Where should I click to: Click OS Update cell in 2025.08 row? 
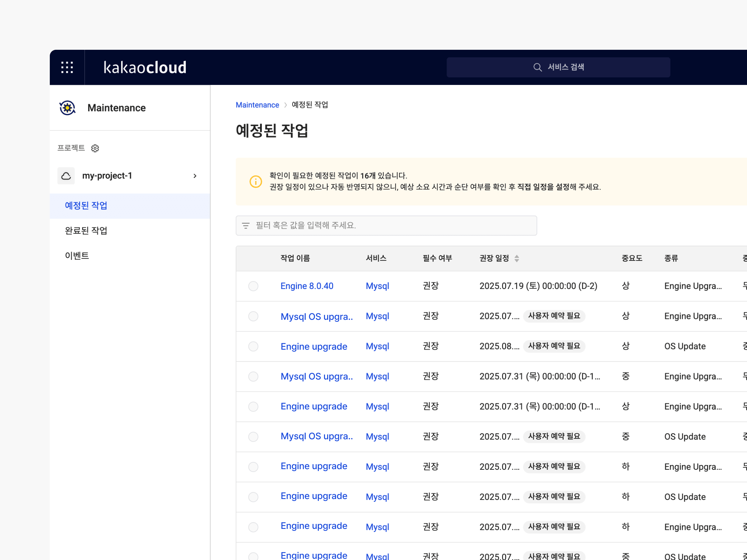[x=685, y=346]
